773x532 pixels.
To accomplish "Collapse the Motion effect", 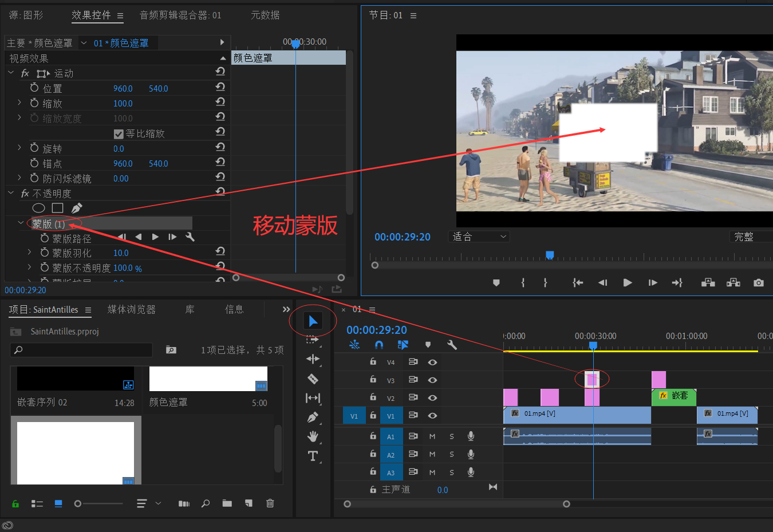I will [x=11, y=73].
